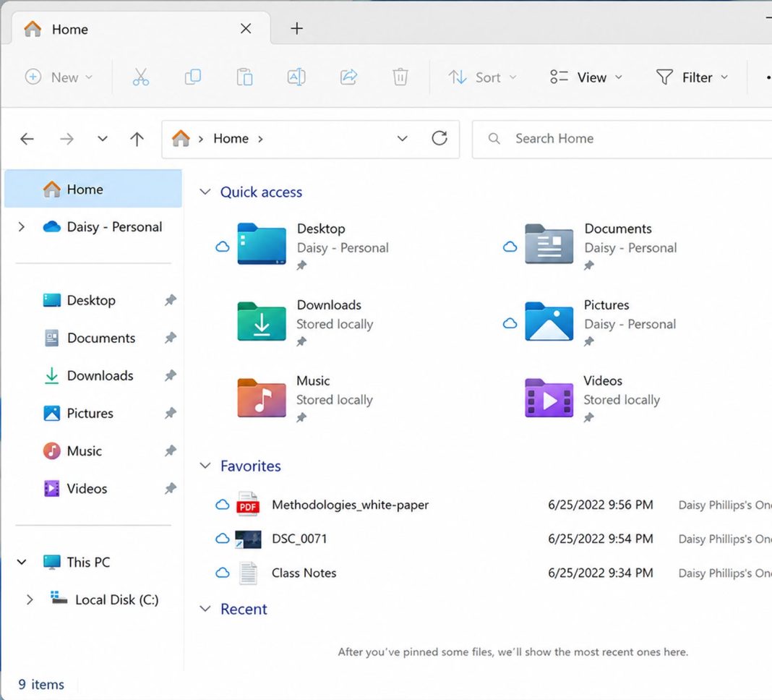Open the recent locations dropdown chevron
This screenshot has height=700, width=772.
pos(103,139)
